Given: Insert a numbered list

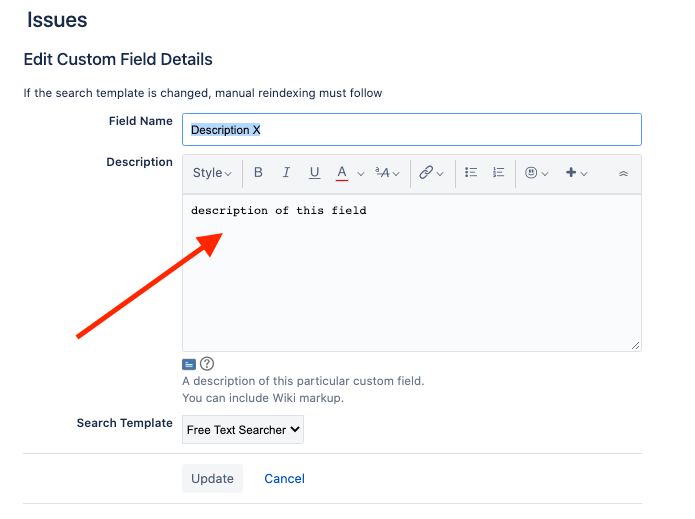Looking at the screenshot, I should coord(498,172).
